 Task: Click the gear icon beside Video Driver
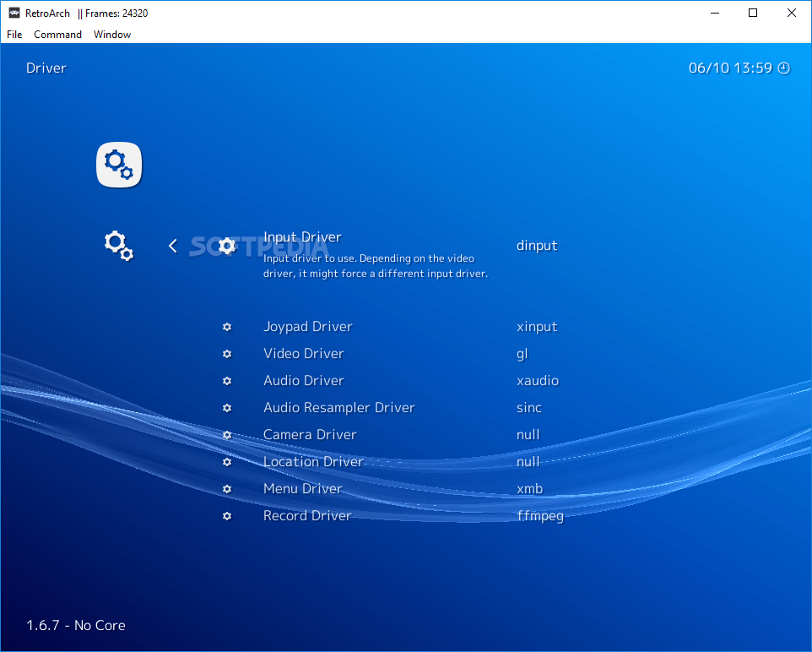[227, 354]
